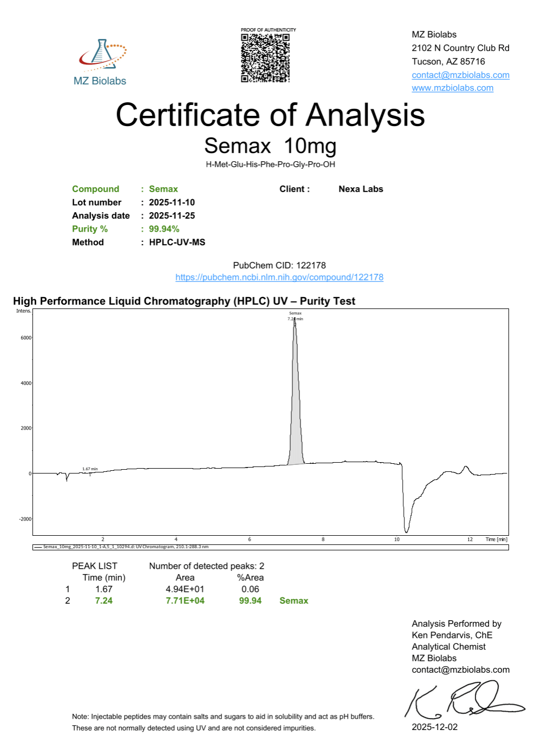Click the 1.67 min peak label on chromatogram
542x756 pixels.
point(90,469)
